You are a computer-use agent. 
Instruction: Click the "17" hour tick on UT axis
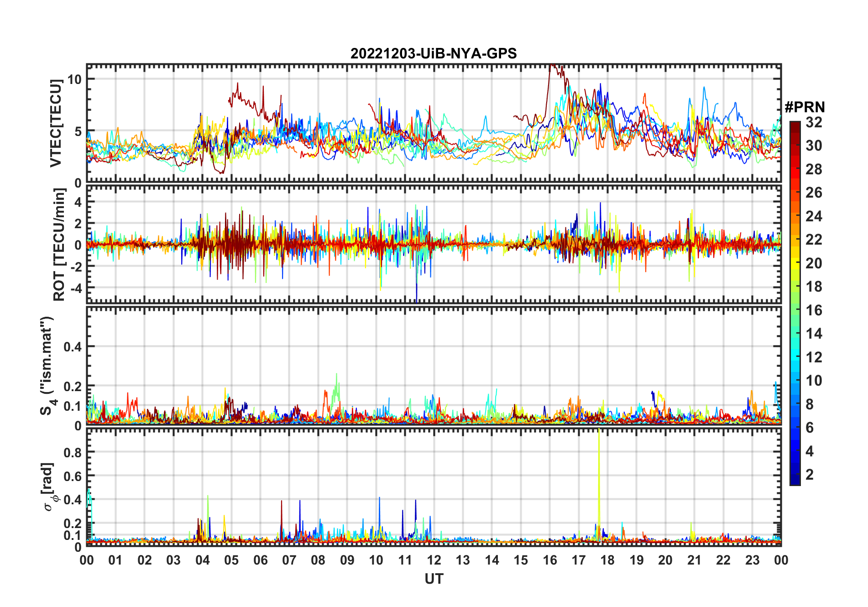point(579,560)
